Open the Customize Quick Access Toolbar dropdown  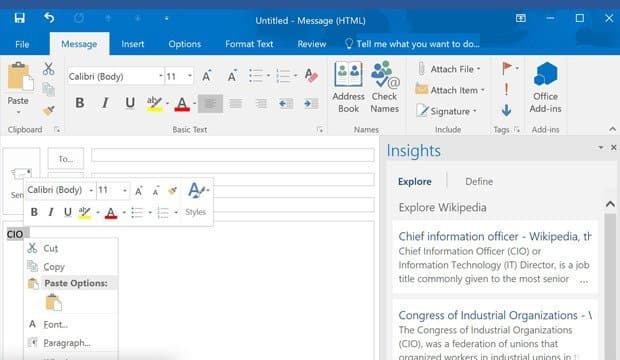pos(166,18)
